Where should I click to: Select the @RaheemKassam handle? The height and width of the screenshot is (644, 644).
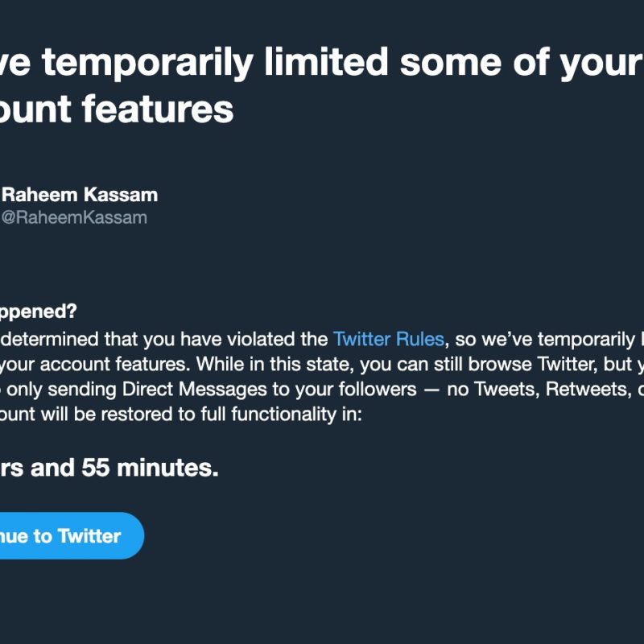point(74,217)
